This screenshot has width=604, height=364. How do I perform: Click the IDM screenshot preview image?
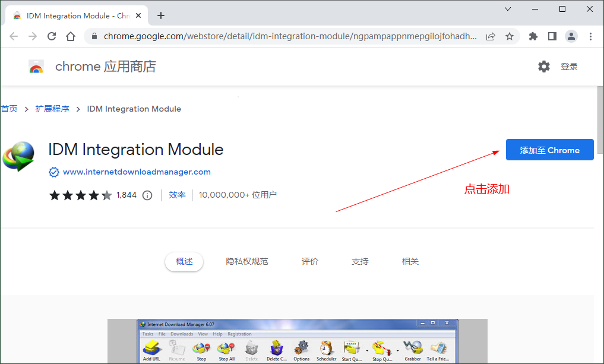coord(298,341)
